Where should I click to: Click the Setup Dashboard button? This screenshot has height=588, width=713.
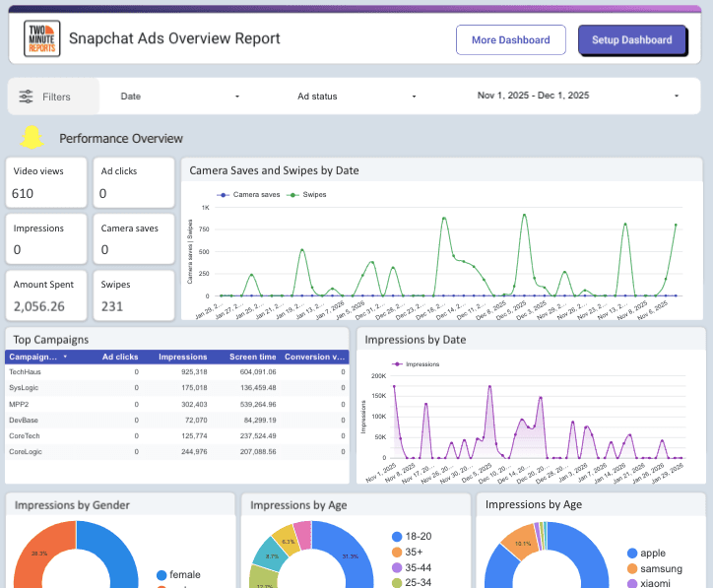(631, 40)
